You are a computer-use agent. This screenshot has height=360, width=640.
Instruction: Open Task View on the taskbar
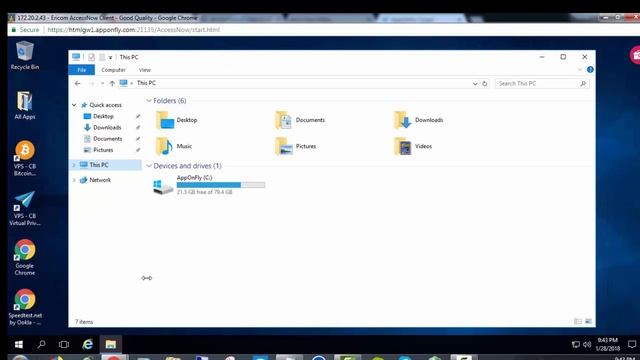[x=64, y=344]
